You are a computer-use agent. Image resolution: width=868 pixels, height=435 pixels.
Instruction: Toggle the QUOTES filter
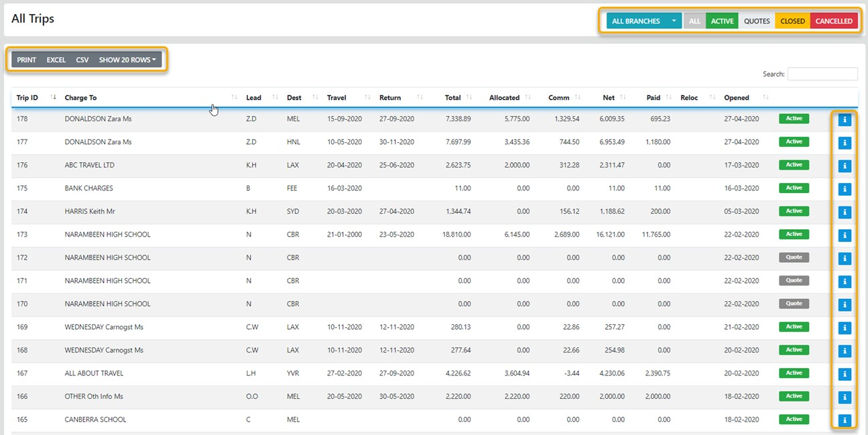point(757,21)
